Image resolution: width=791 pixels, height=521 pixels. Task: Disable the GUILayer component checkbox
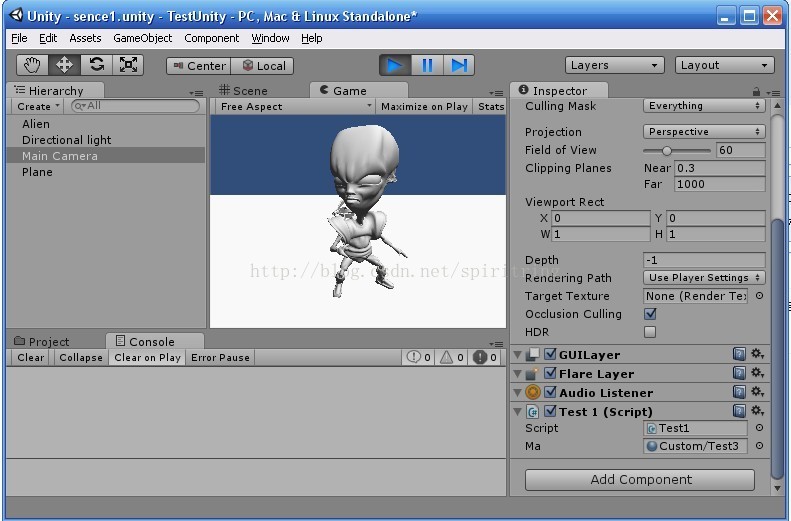tap(550, 354)
